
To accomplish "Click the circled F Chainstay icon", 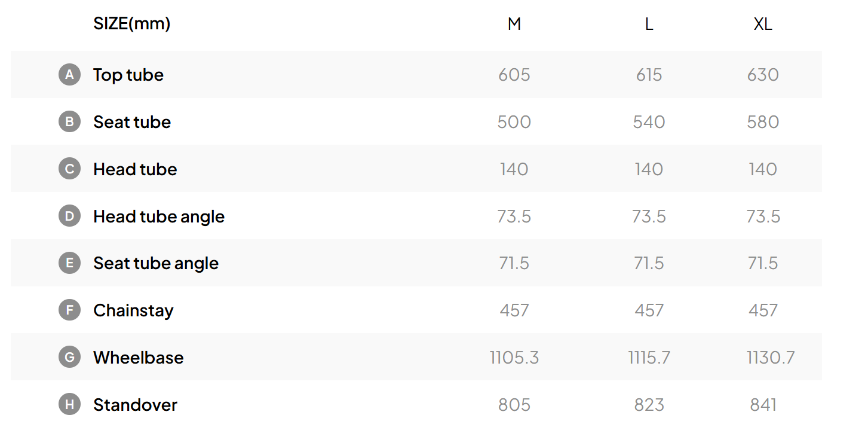I will pos(69,310).
